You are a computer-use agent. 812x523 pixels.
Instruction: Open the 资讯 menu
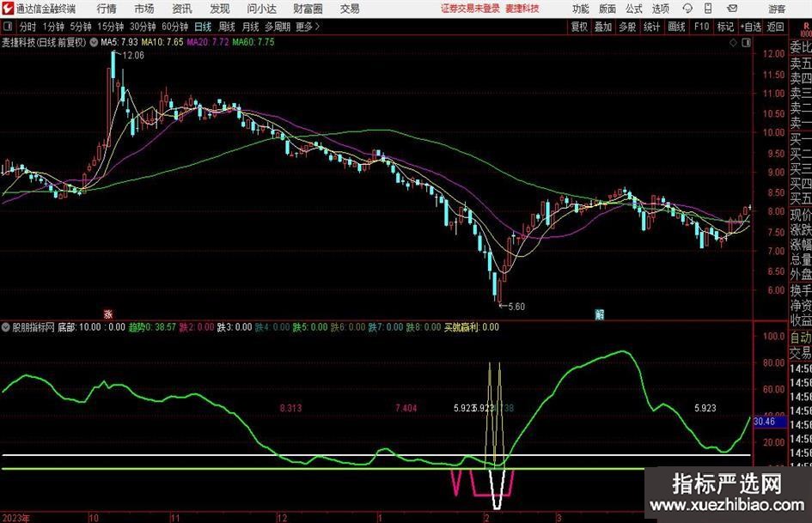coord(182,9)
